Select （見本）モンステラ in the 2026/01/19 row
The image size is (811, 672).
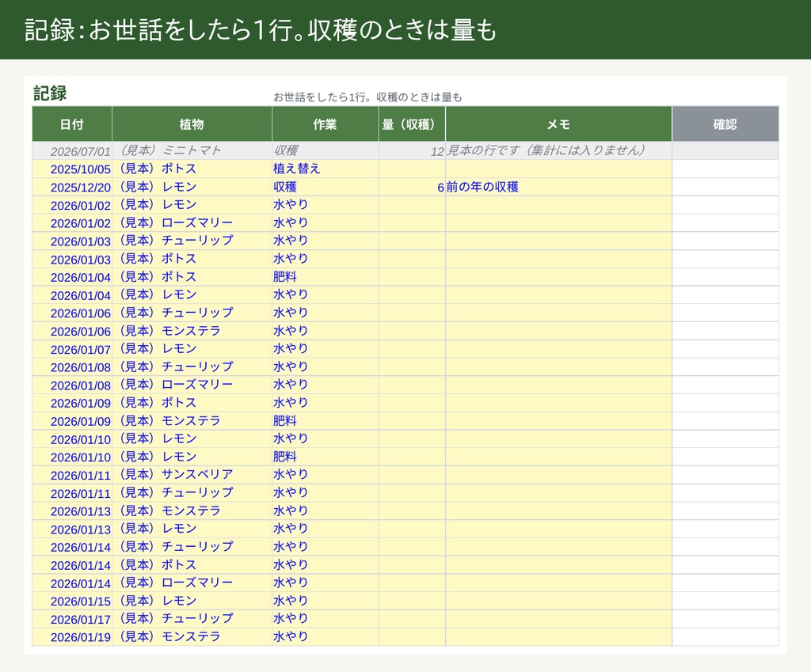[x=192, y=637]
